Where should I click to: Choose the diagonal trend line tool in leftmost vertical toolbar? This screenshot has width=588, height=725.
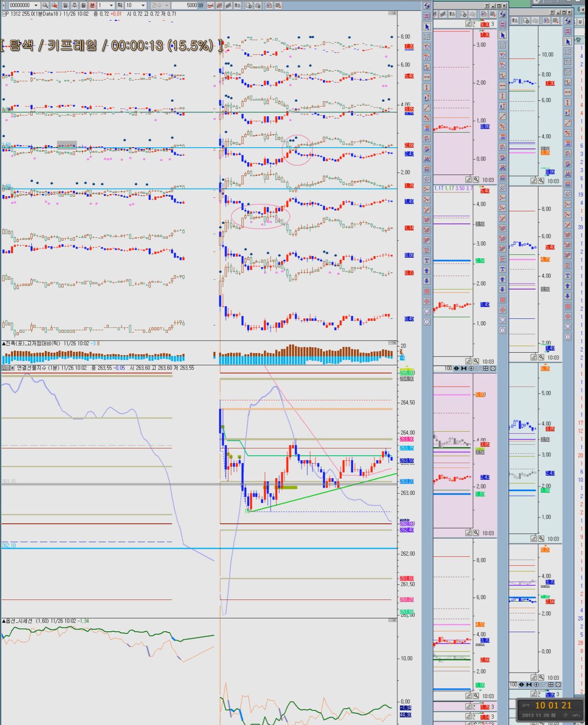click(427, 108)
